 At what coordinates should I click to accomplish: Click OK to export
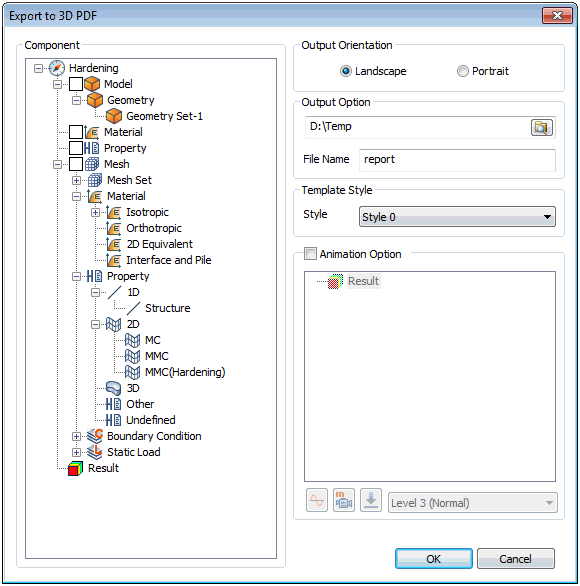(x=434, y=559)
